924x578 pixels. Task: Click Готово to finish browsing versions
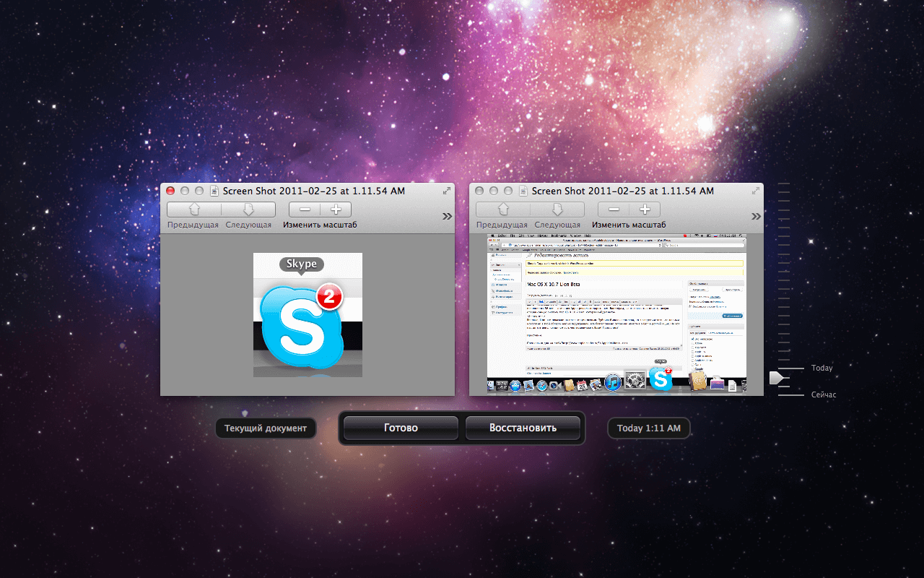point(401,428)
